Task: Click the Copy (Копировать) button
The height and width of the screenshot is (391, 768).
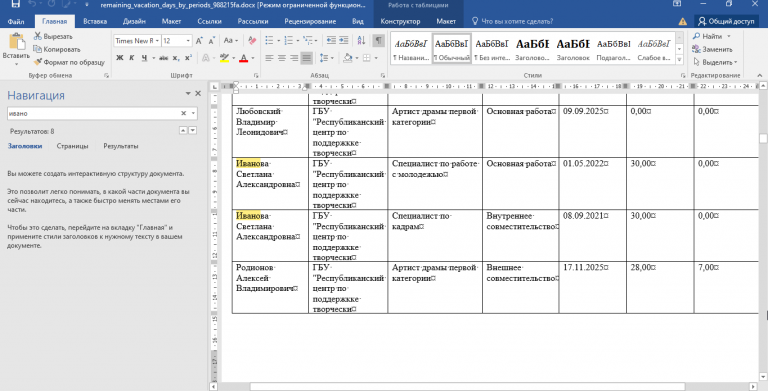Action: [56, 49]
